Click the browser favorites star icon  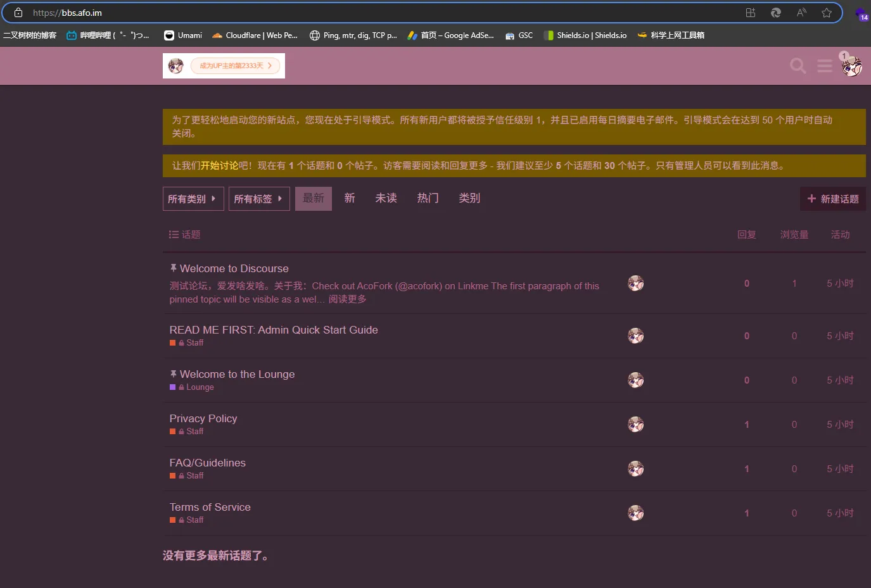826,13
